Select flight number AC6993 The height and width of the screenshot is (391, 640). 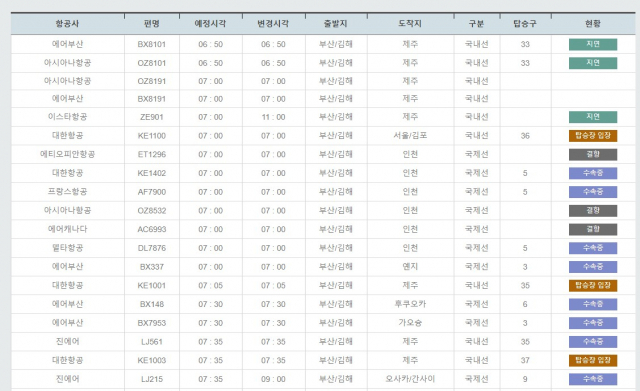pos(152,229)
